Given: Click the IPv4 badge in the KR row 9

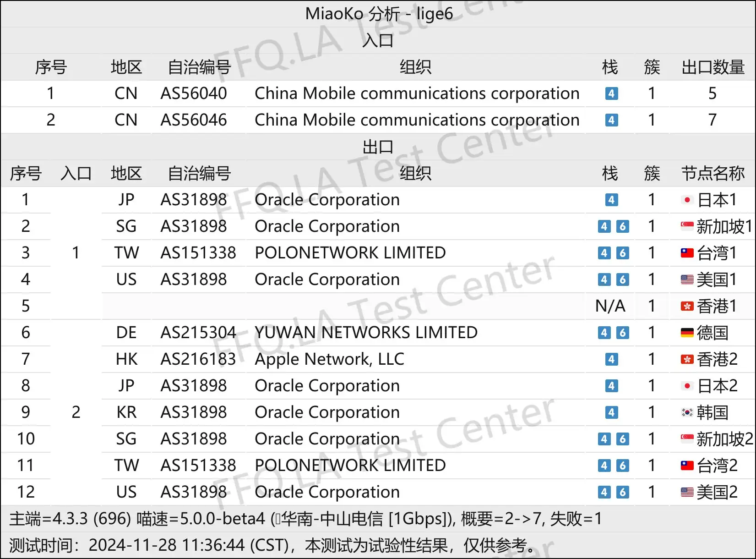Looking at the screenshot, I should (611, 412).
